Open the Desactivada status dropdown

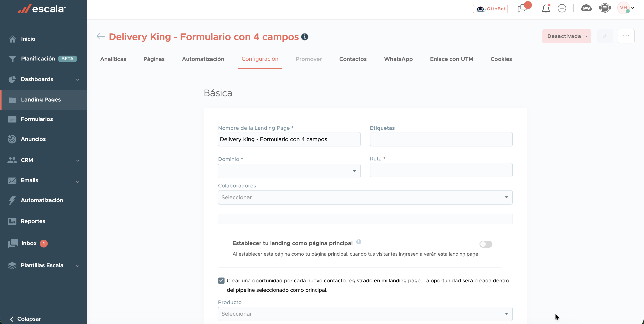pyautogui.click(x=566, y=36)
